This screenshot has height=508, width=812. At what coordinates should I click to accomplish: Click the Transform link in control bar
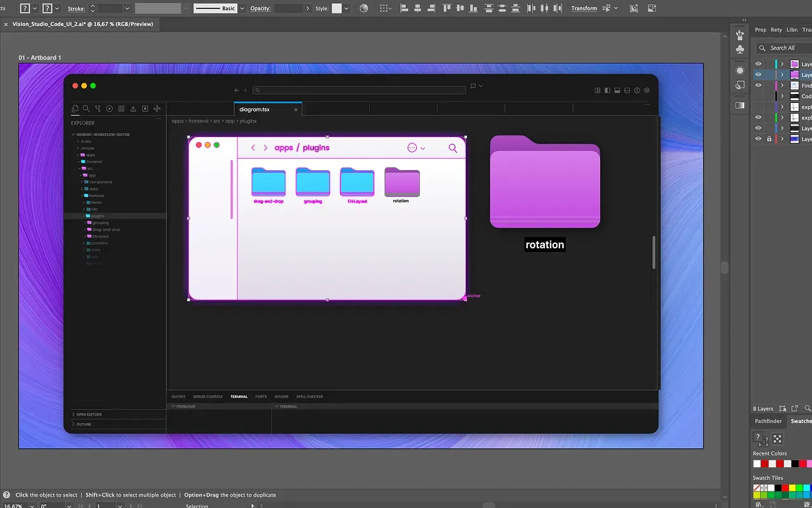click(584, 8)
